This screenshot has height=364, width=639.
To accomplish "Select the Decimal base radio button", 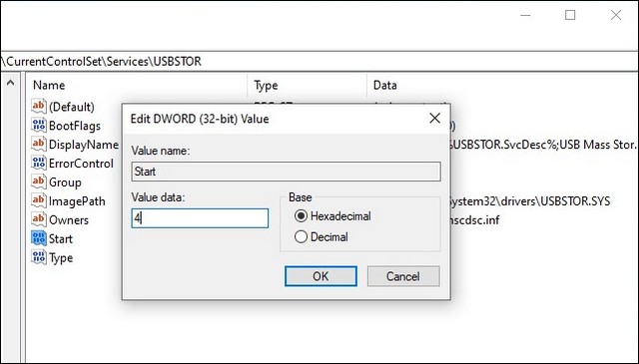I will click(x=301, y=236).
